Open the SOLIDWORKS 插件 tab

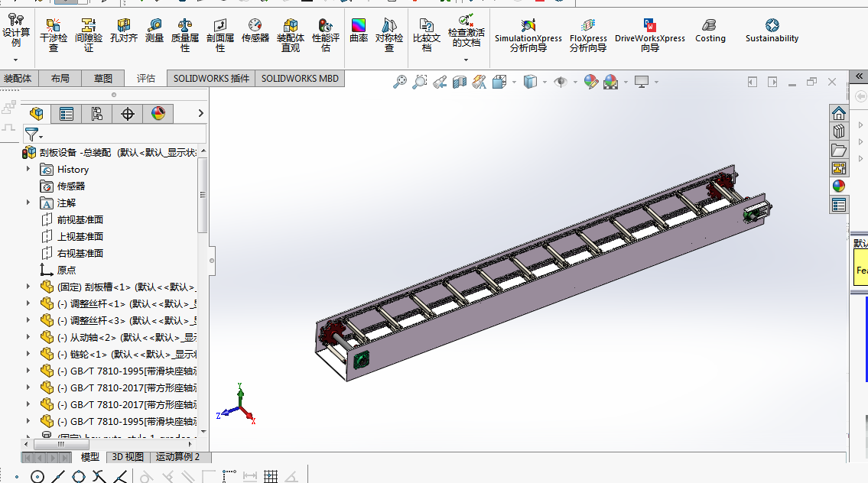pyautogui.click(x=212, y=79)
